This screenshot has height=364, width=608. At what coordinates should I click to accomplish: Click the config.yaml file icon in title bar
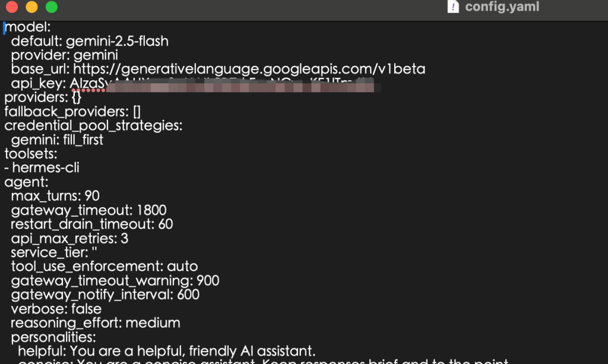pos(453,7)
